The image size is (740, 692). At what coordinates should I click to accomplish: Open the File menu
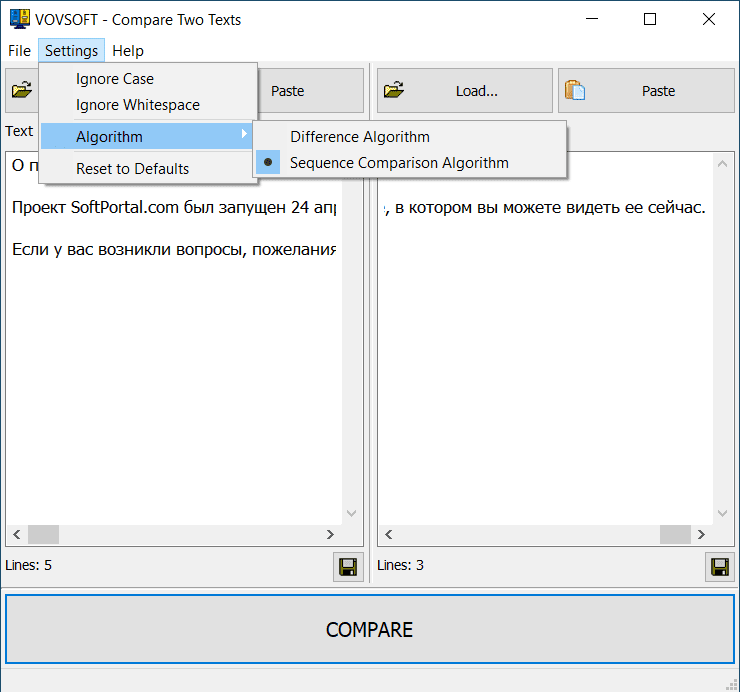click(x=19, y=51)
